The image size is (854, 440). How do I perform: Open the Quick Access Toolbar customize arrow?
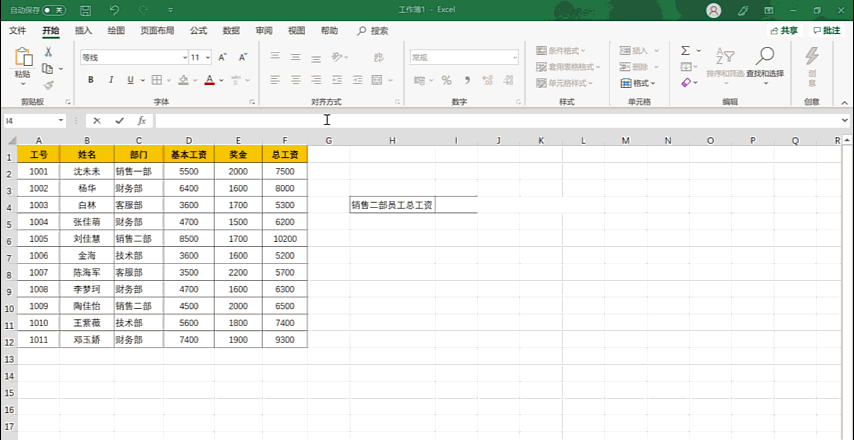[x=170, y=10]
